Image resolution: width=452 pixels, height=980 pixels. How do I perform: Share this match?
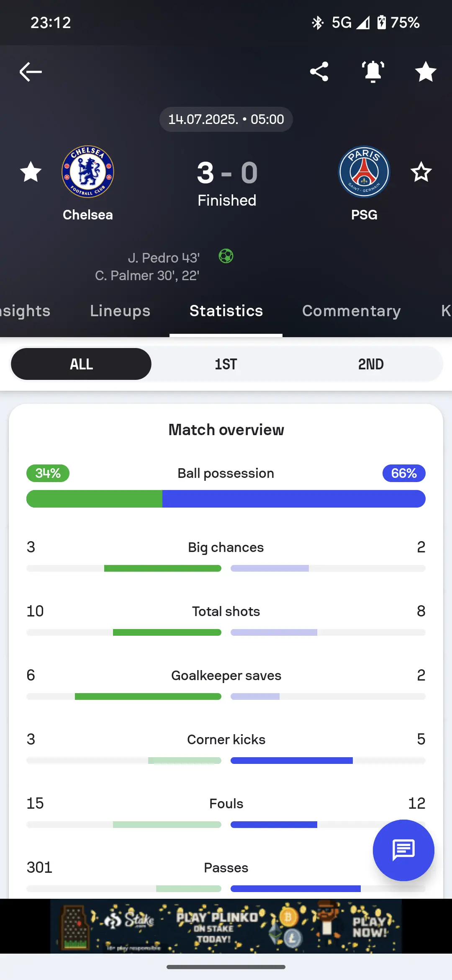pyautogui.click(x=319, y=72)
